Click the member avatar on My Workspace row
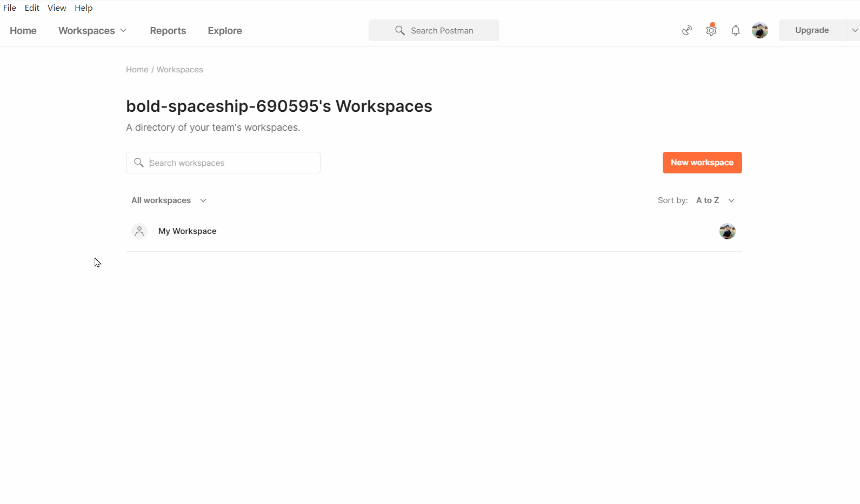The image size is (860, 504). tap(728, 231)
